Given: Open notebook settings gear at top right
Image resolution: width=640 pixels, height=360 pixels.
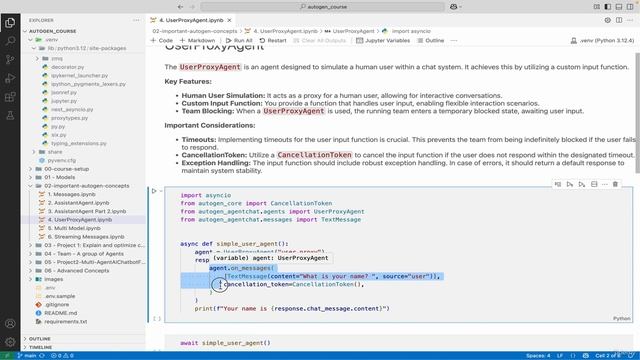Looking at the screenshot, I should pos(608,20).
